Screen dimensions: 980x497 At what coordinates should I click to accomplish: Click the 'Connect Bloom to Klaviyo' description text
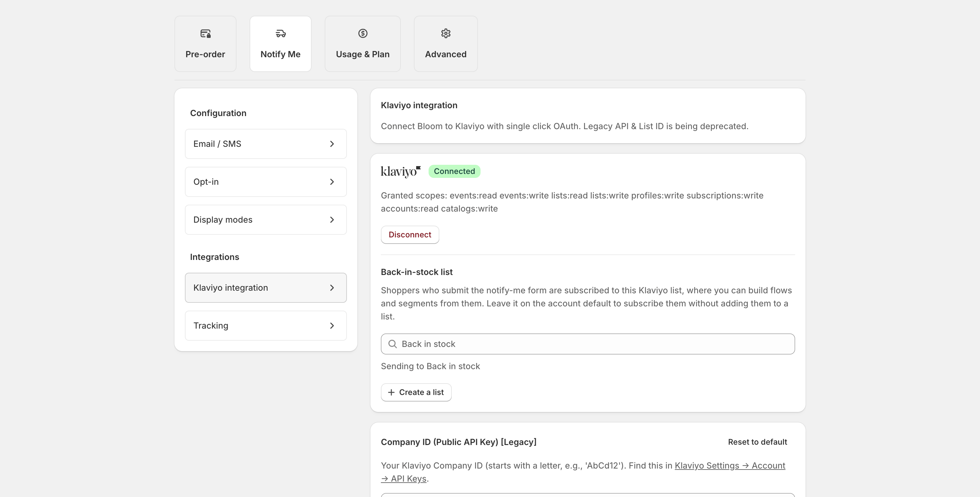[x=564, y=127]
